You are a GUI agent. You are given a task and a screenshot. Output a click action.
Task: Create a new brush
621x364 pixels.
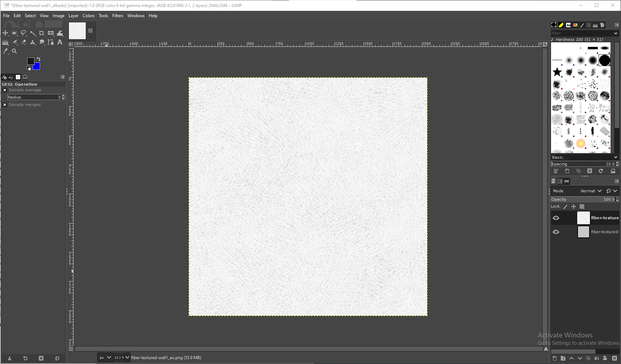[x=567, y=171]
